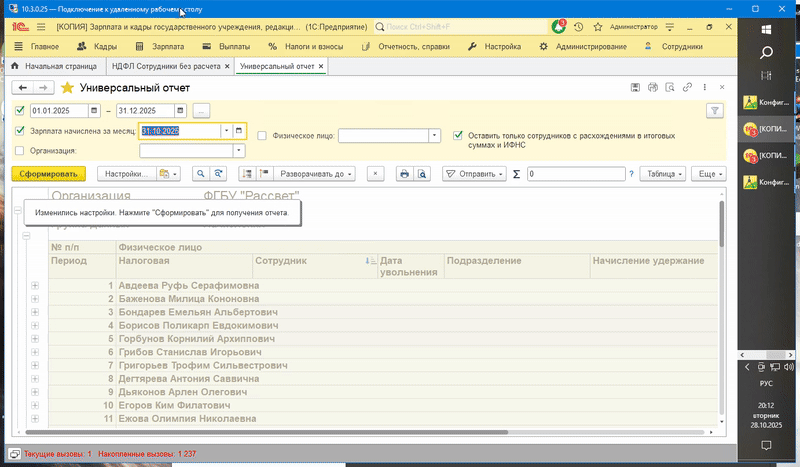Screen dimensions: 800x467
Task: Click the horizontal scrollbar of the report
Action: (x=266, y=432)
